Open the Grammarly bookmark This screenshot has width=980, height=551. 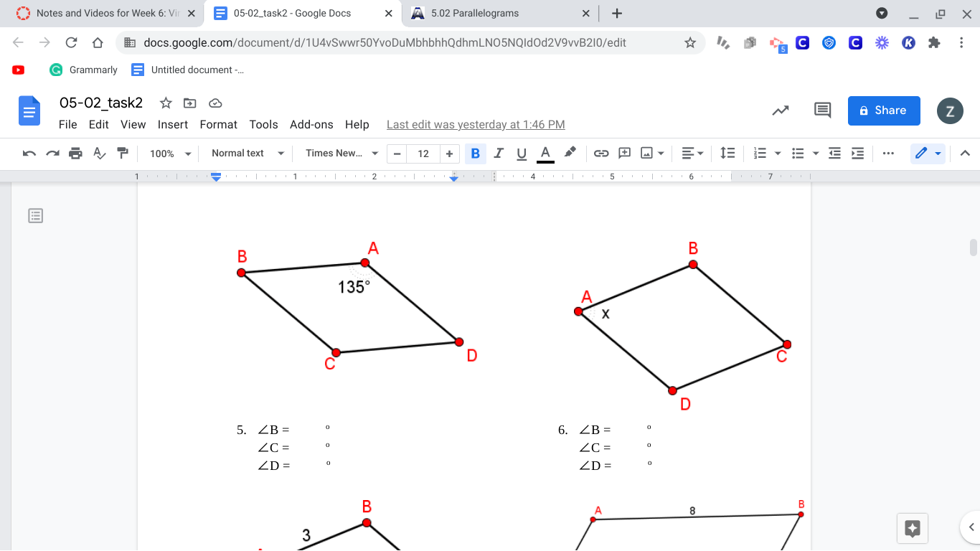pyautogui.click(x=83, y=70)
